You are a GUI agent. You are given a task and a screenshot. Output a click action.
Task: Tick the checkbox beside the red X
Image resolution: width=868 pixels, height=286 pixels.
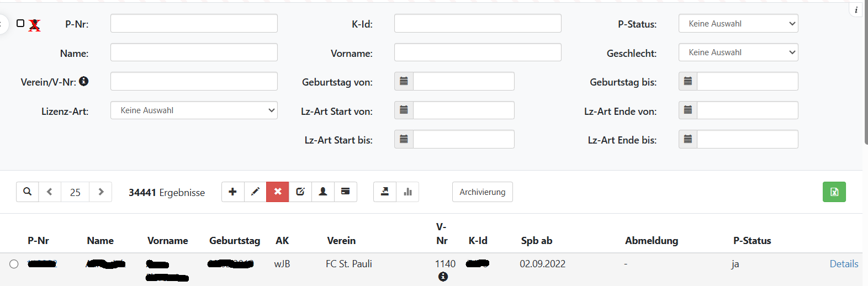(x=20, y=24)
